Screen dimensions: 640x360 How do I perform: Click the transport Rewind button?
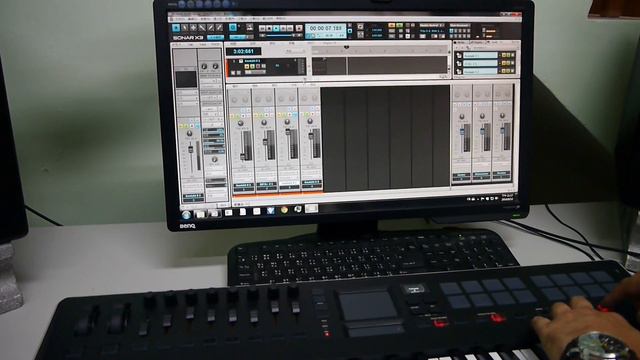tap(262, 28)
